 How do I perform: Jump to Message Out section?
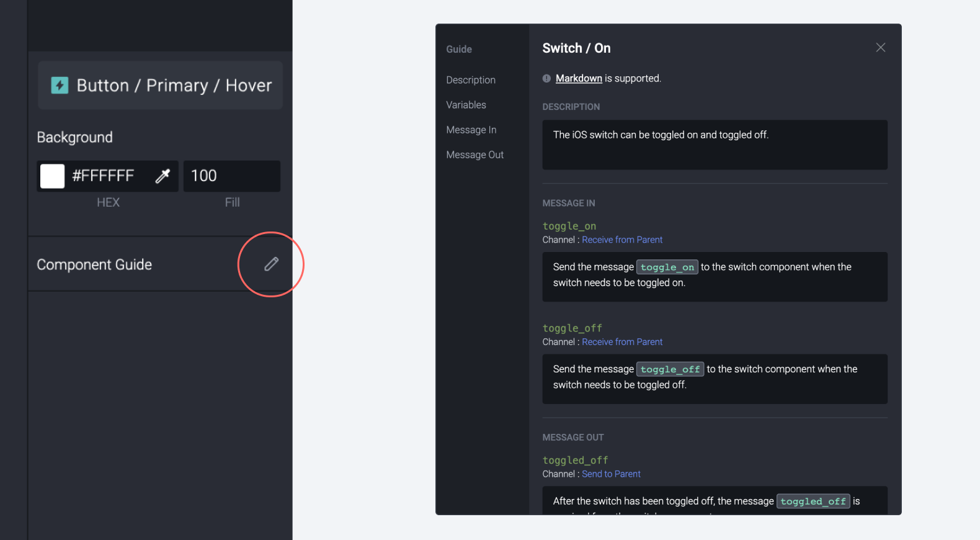[474, 155]
